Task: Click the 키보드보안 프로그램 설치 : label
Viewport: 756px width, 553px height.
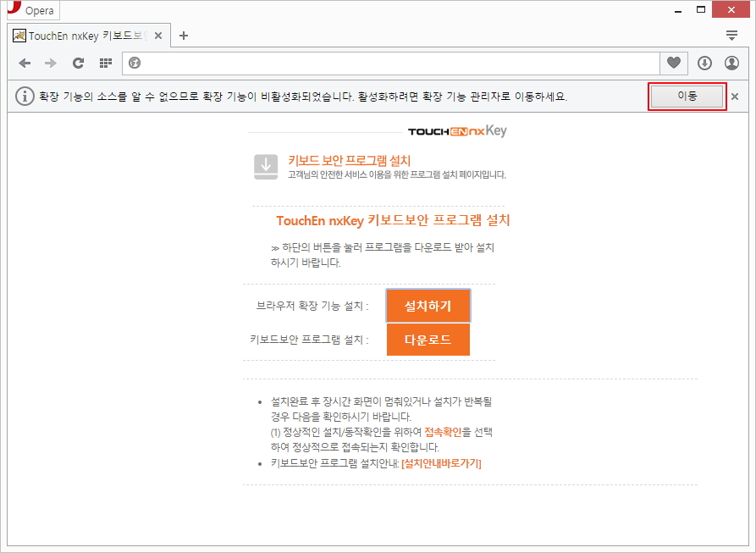Action: 309,340
